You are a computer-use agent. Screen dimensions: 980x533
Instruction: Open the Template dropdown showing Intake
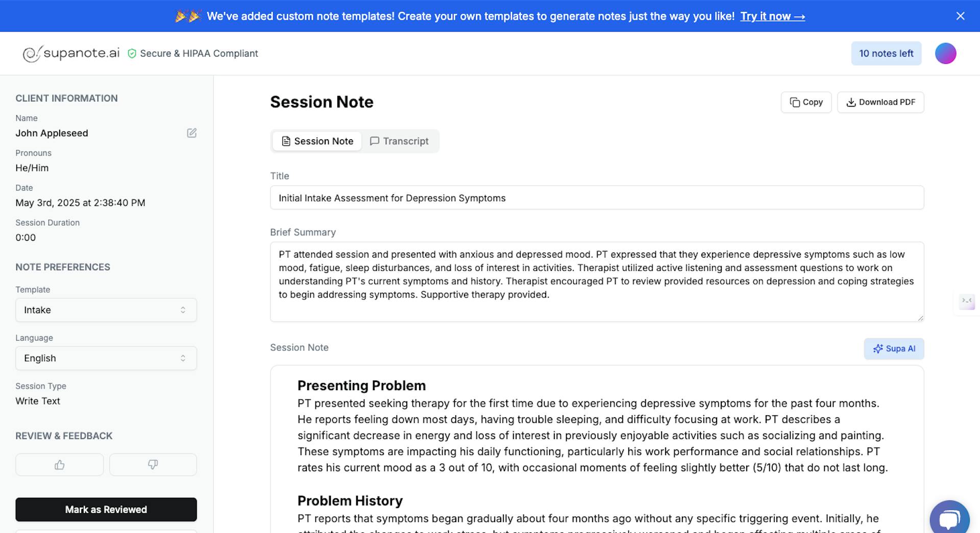pyautogui.click(x=106, y=310)
